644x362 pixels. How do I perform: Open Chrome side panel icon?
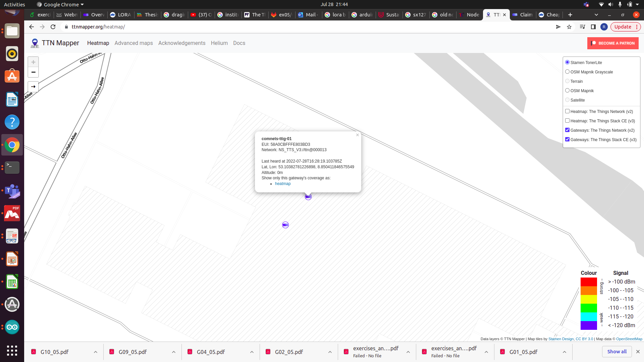pyautogui.click(x=593, y=27)
